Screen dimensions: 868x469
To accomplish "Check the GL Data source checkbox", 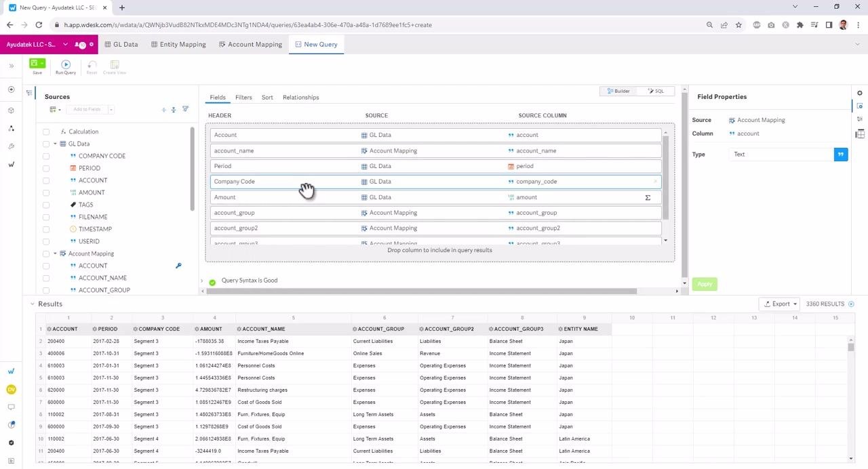I will [x=46, y=144].
